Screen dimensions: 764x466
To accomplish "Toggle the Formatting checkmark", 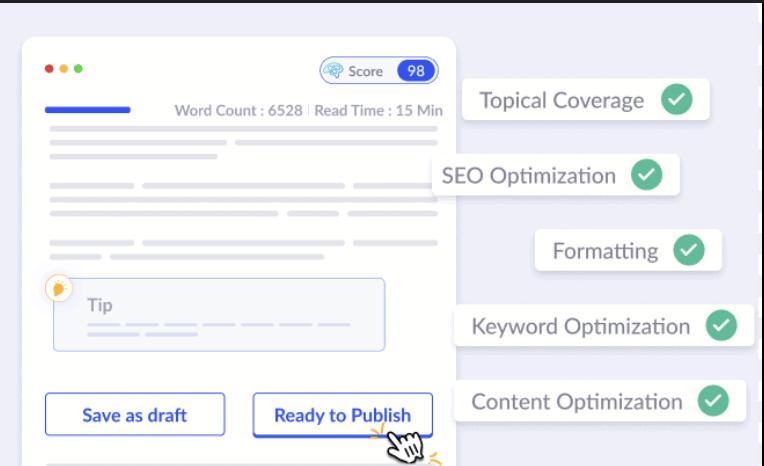I will tap(689, 250).
